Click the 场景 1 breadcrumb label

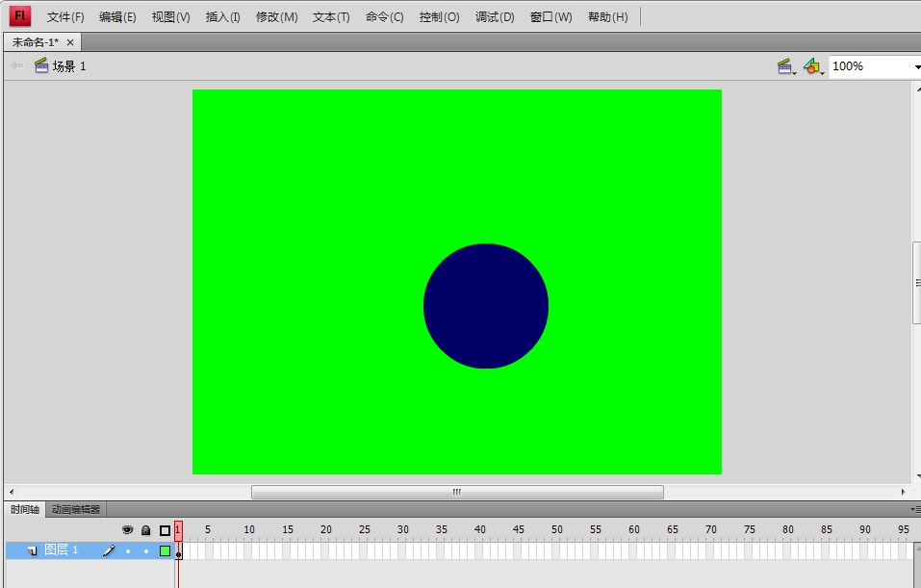(69, 66)
